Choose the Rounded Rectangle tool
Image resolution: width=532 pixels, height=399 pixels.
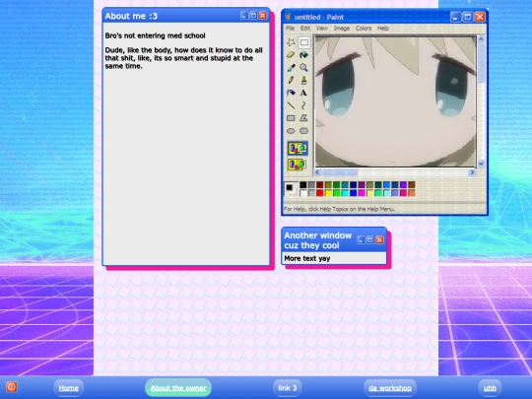point(304,131)
